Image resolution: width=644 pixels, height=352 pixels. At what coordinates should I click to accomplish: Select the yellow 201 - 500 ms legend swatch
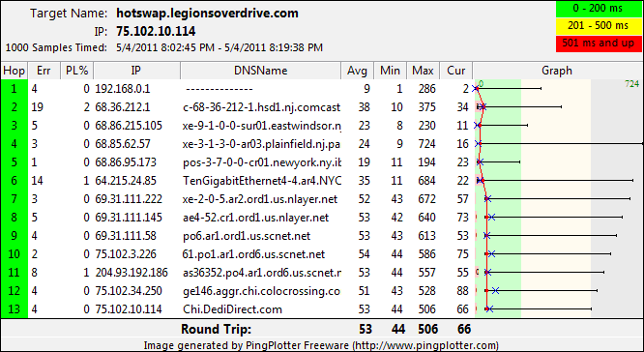click(598, 26)
